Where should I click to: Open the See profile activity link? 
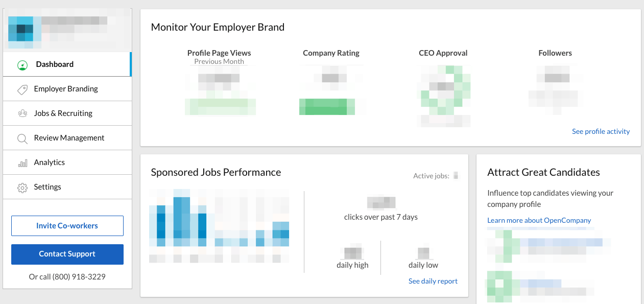coord(601,131)
